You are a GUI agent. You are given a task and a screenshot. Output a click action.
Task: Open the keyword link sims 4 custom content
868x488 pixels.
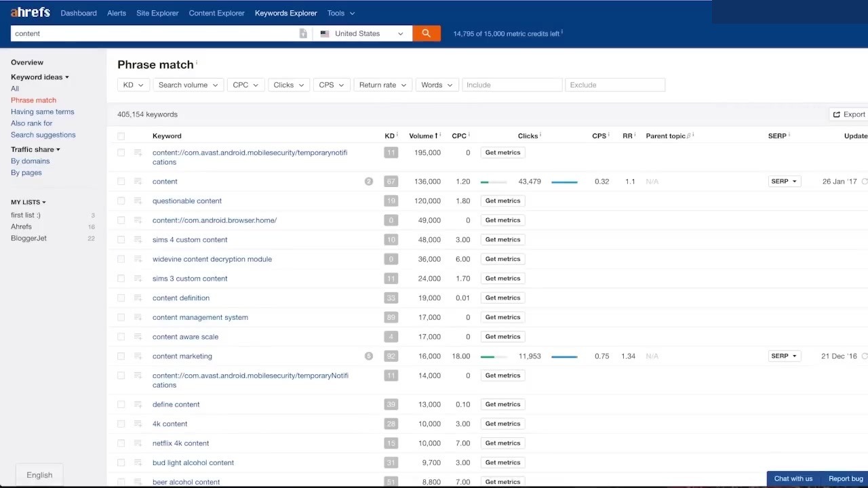[x=190, y=239]
